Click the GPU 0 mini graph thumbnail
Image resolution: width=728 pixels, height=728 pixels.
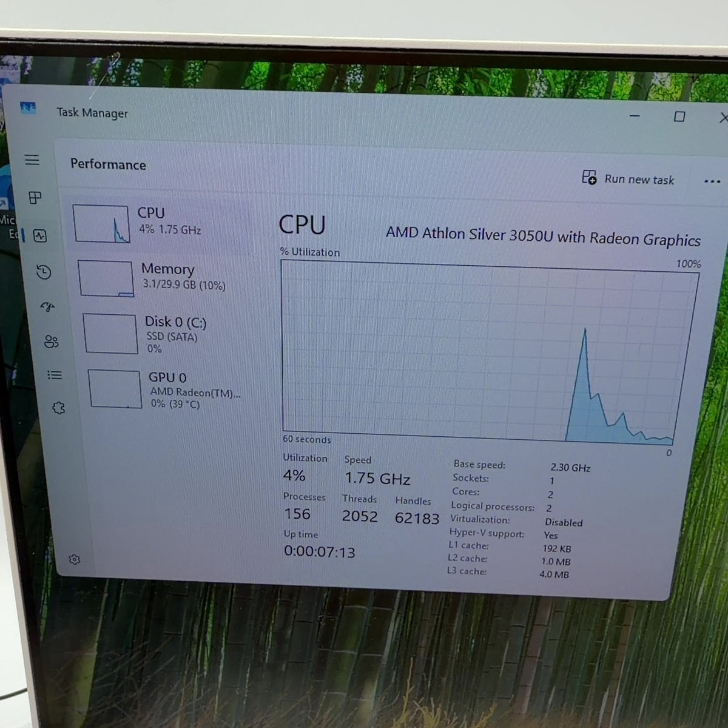[x=115, y=389]
